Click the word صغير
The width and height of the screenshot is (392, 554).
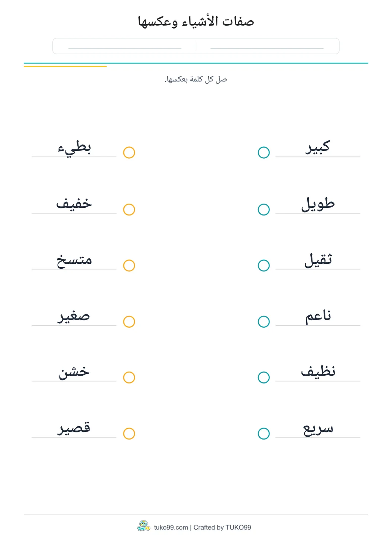(x=74, y=316)
